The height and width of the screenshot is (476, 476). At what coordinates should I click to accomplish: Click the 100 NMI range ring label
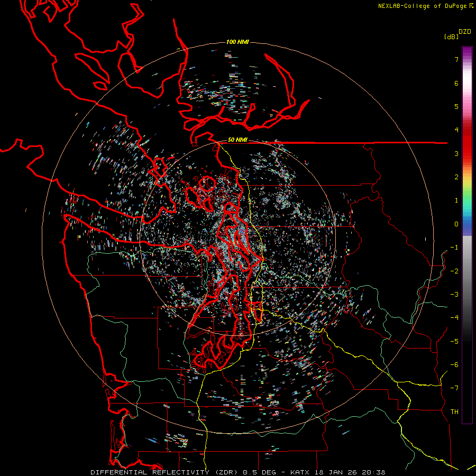point(237,42)
